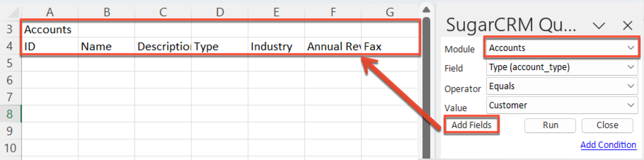Click the Close button in pane
Viewport: 644px width, 160px height.
pyautogui.click(x=607, y=125)
